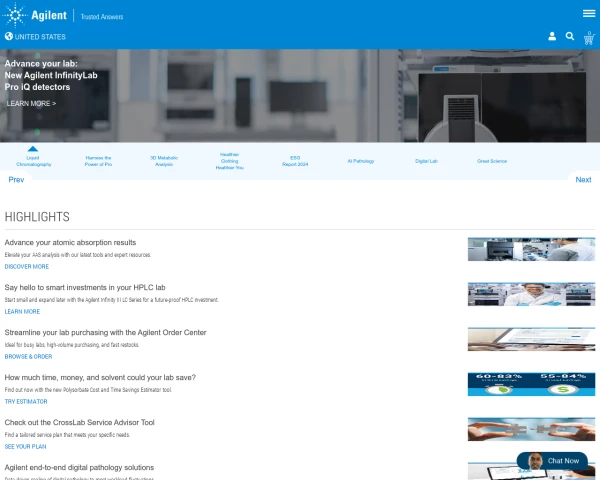Viewport: 600px width, 480px height.
Task: Click 'How much time, money, and solvent' heading
Action: [x=100, y=377]
